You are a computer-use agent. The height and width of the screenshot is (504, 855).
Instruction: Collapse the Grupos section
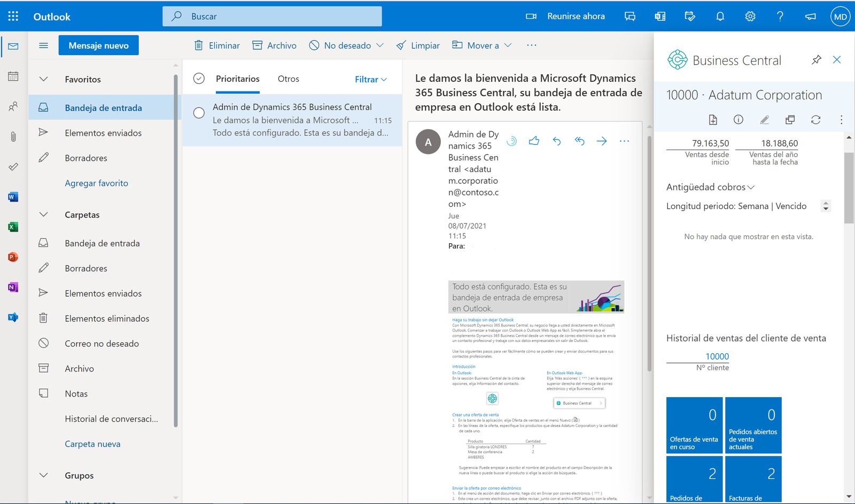[44, 475]
